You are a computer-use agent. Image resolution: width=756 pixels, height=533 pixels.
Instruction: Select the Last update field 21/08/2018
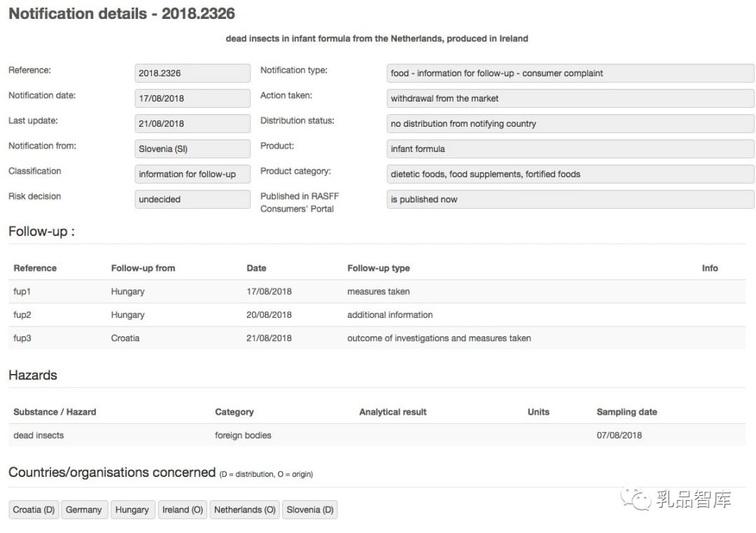click(192, 123)
